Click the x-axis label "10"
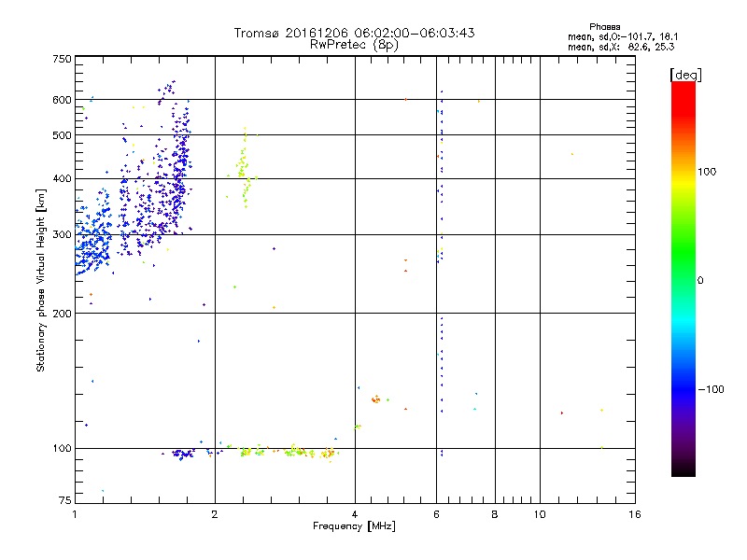 [x=540, y=515]
